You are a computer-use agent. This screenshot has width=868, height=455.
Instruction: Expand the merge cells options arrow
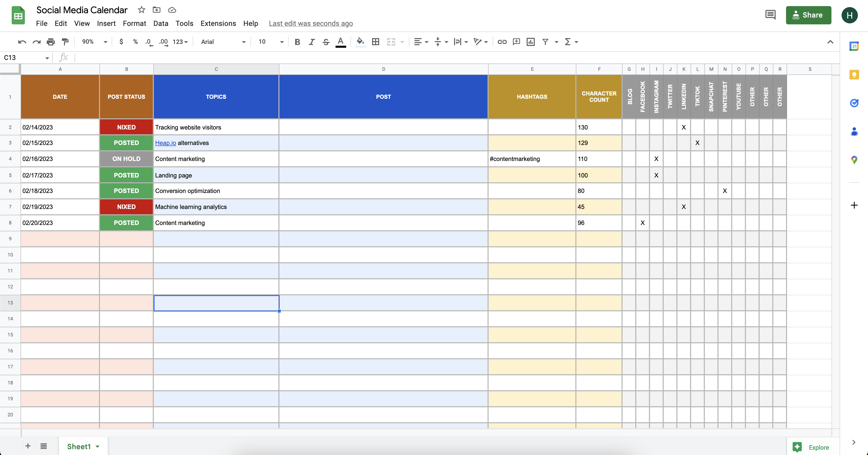point(402,42)
